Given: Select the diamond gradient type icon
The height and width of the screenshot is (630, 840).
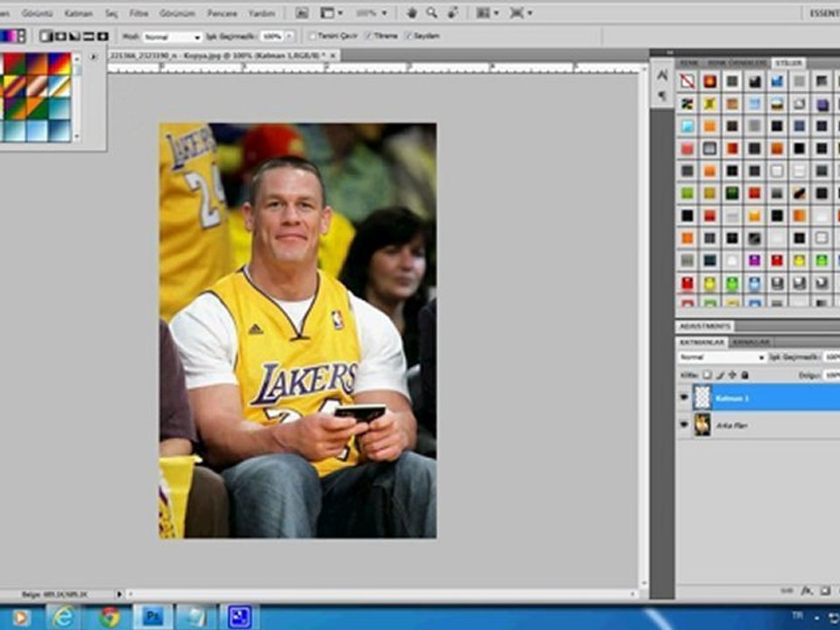Looking at the screenshot, I should click(x=102, y=37).
